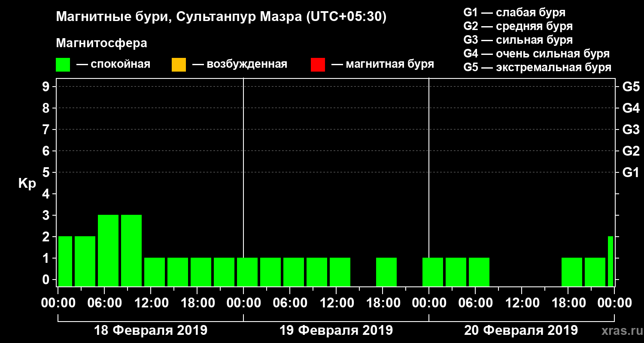The image size is (644, 343).
Task: Click the right-axis 'G1' label beside the Kp 5 line
Action: point(631,172)
